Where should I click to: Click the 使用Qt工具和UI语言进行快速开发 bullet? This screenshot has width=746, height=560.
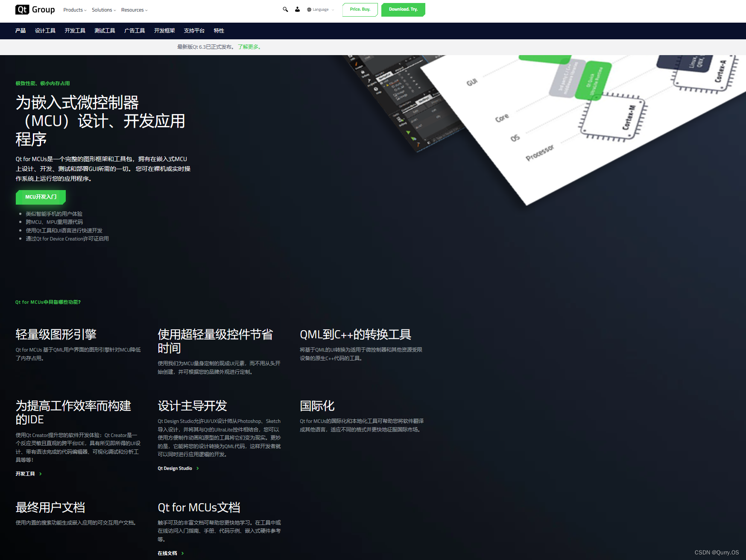(x=64, y=231)
